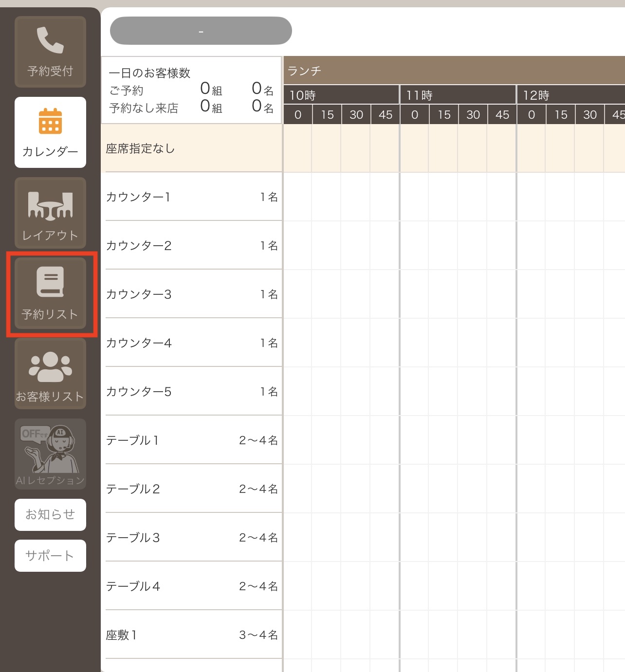Toggle the AIレセプション OFF switch
Screen dimensions: 625x672
[50, 454]
